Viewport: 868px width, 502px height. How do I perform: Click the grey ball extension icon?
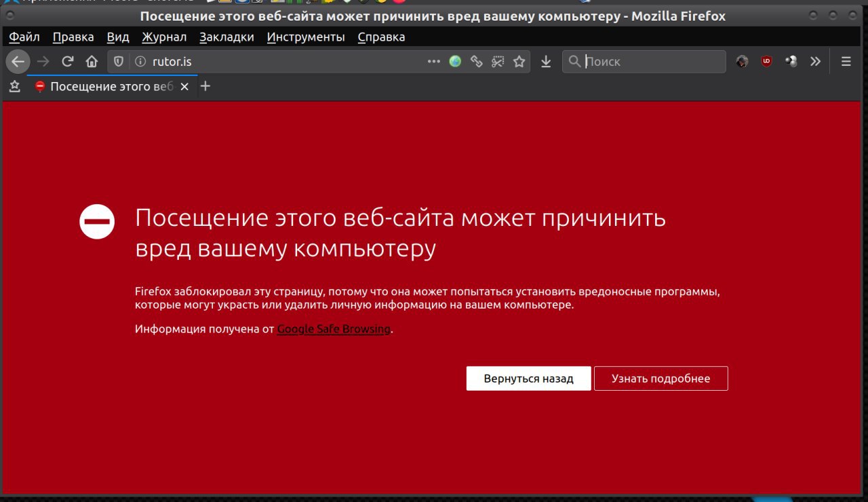click(x=791, y=62)
